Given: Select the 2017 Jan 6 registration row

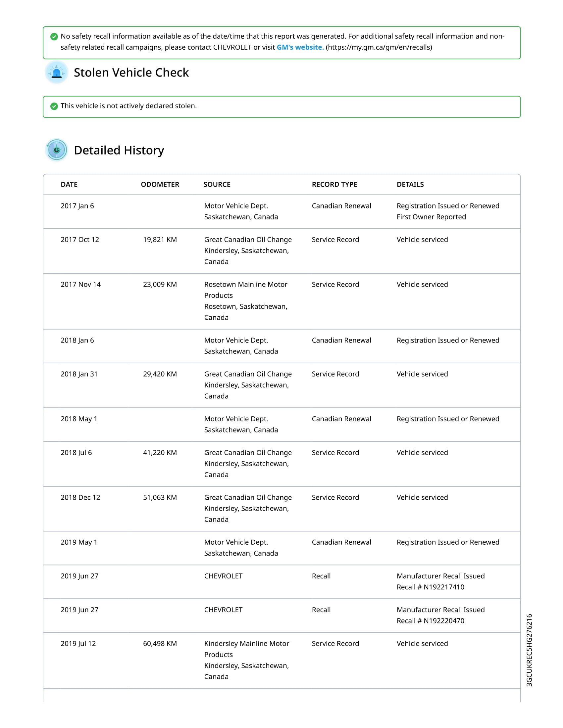Looking at the screenshot, I should pyautogui.click(x=281, y=212).
